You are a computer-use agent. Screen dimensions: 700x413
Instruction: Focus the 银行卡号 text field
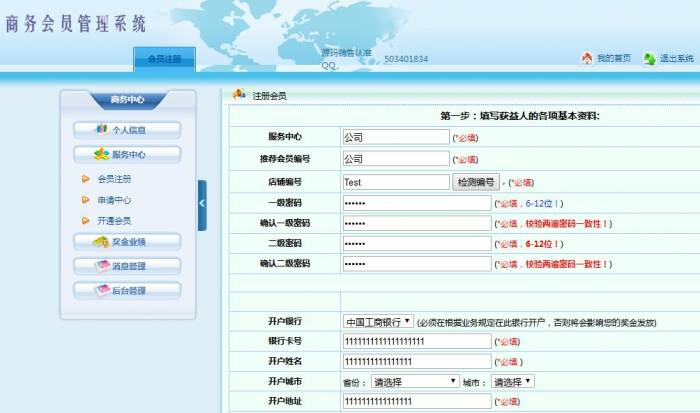tap(416, 342)
